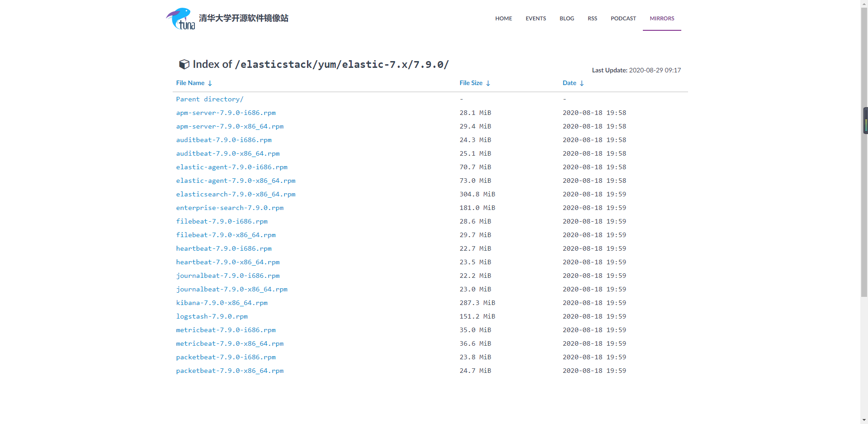The width and height of the screenshot is (868, 424).
Task: Select the 36.6 MiB metricbeat size
Action: pos(476,343)
